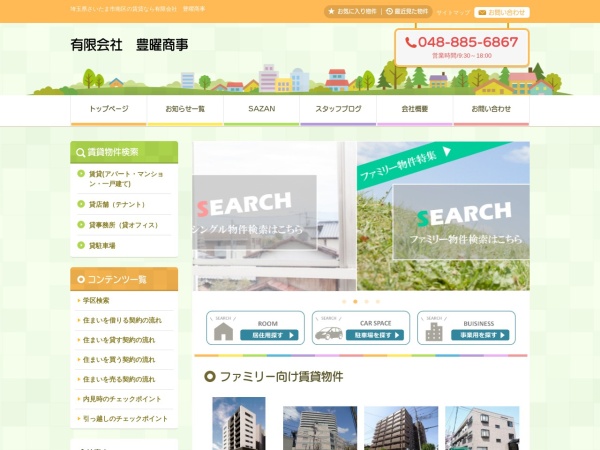Click the シングル物件検索はこちら SEARCH banner
Image resolution: width=600 pixels, height=450 pixels.
tap(254, 212)
